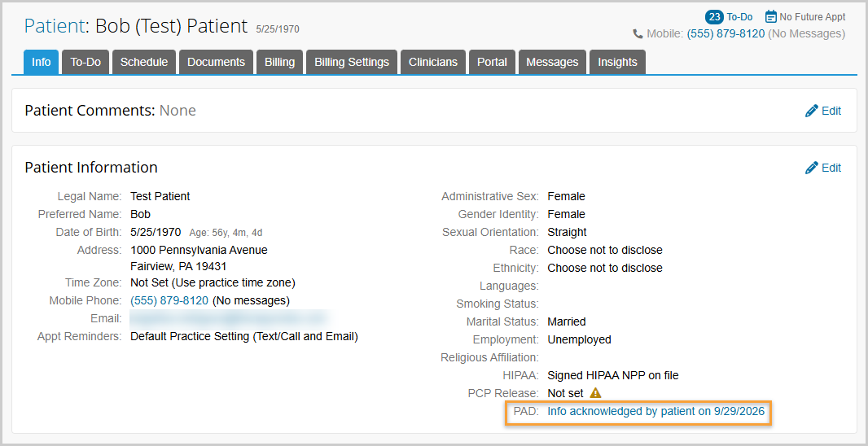The height and width of the screenshot is (446, 868).
Task: Click the Preferred Name value Bob
Action: coord(140,214)
